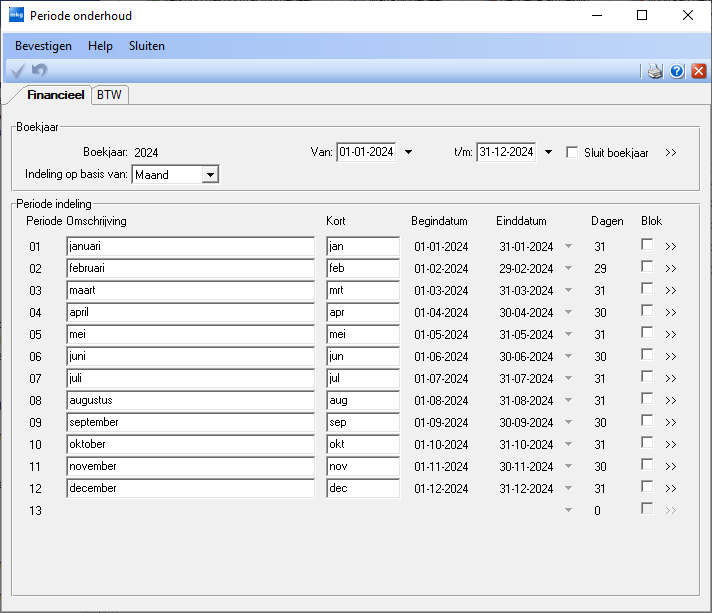Image resolution: width=712 pixels, height=613 pixels.
Task: Open Einddatum dropdown for period 04
Action: click(568, 312)
